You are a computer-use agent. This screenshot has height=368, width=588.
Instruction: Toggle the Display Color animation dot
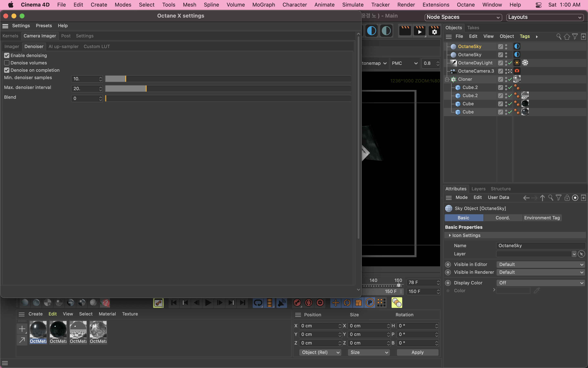click(x=448, y=283)
